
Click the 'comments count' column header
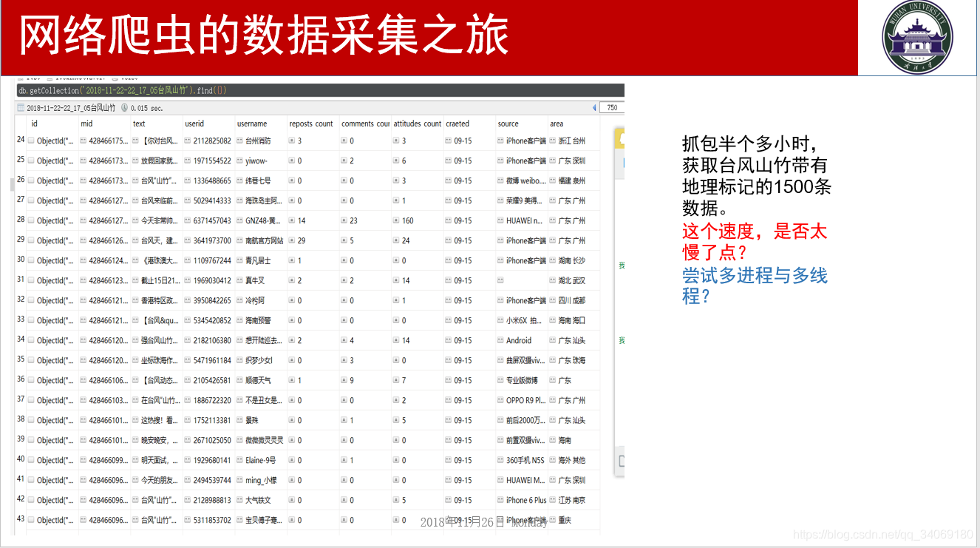[x=366, y=124]
